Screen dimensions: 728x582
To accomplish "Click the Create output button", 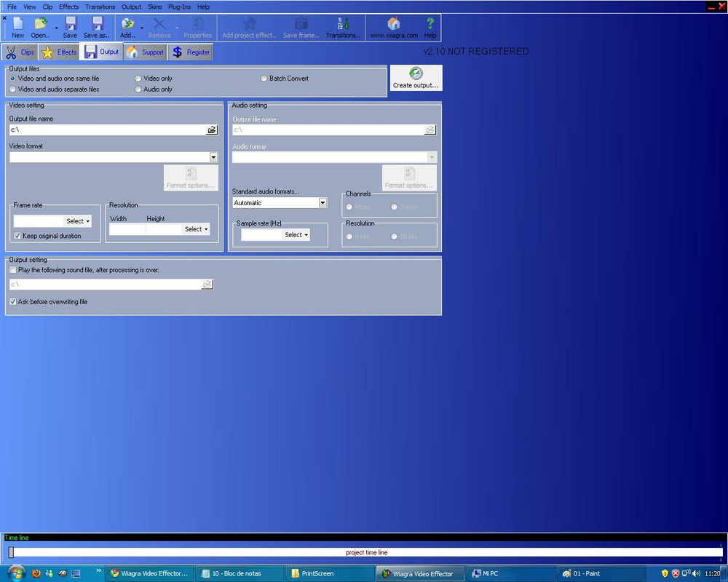I will click(416, 78).
